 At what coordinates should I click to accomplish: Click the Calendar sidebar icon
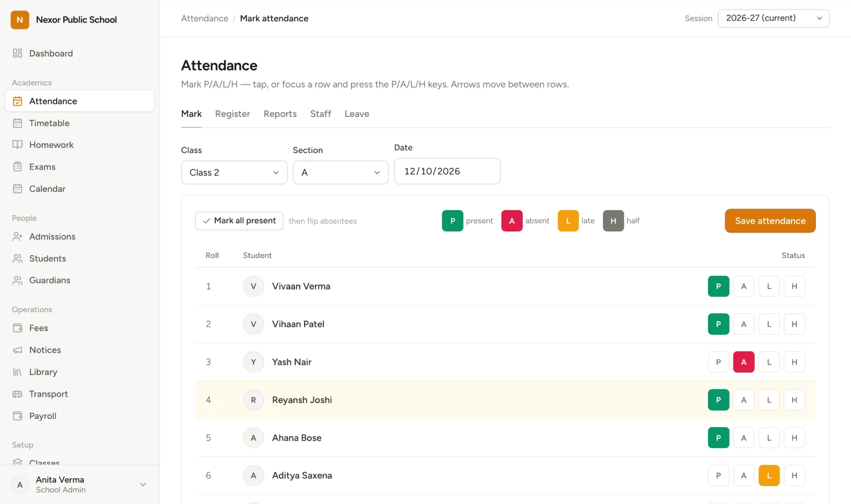coord(17,189)
